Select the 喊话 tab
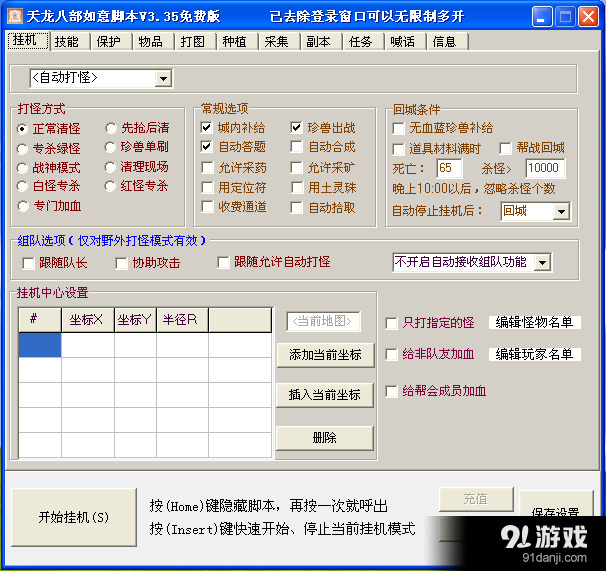This screenshot has height=571, width=606. pos(403,41)
